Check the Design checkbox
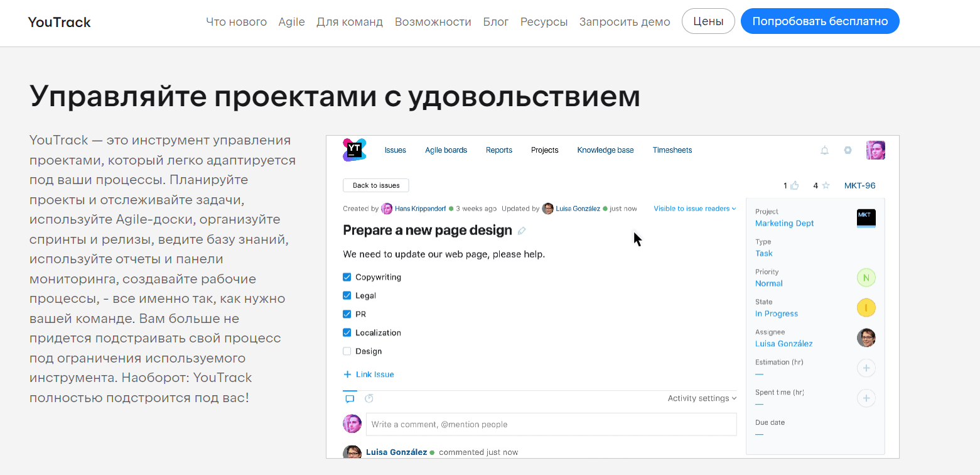The width and height of the screenshot is (980, 475). [x=347, y=351]
